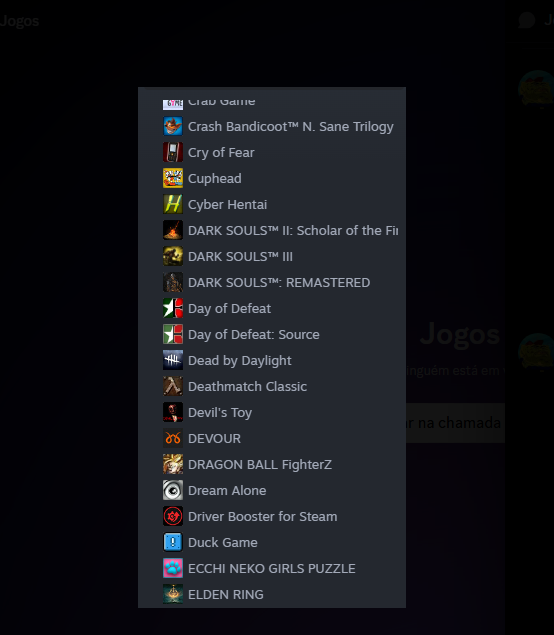554x635 pixels.
Task: Click the Cry of Fear phone icon
Action: [173, 152]
